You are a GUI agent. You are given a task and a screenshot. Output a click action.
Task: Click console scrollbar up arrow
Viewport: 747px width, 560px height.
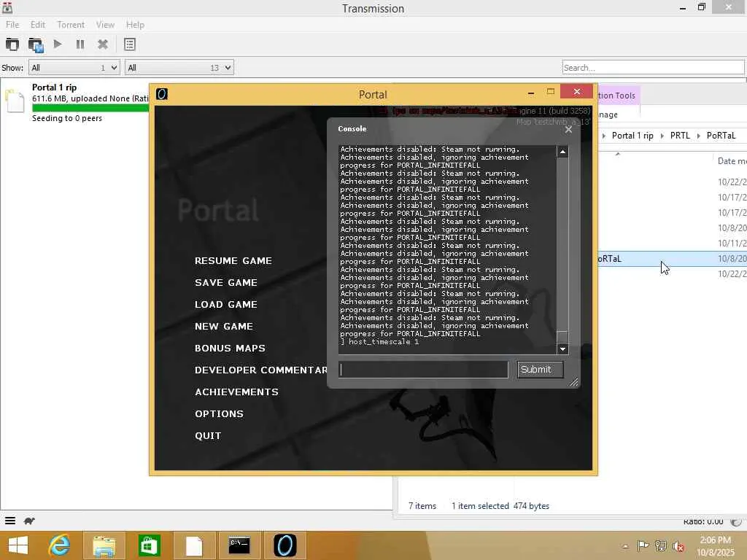562,152
